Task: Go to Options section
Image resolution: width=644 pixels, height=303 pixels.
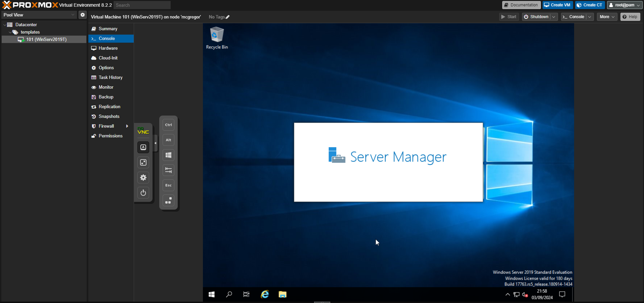Action: [111, 68]
